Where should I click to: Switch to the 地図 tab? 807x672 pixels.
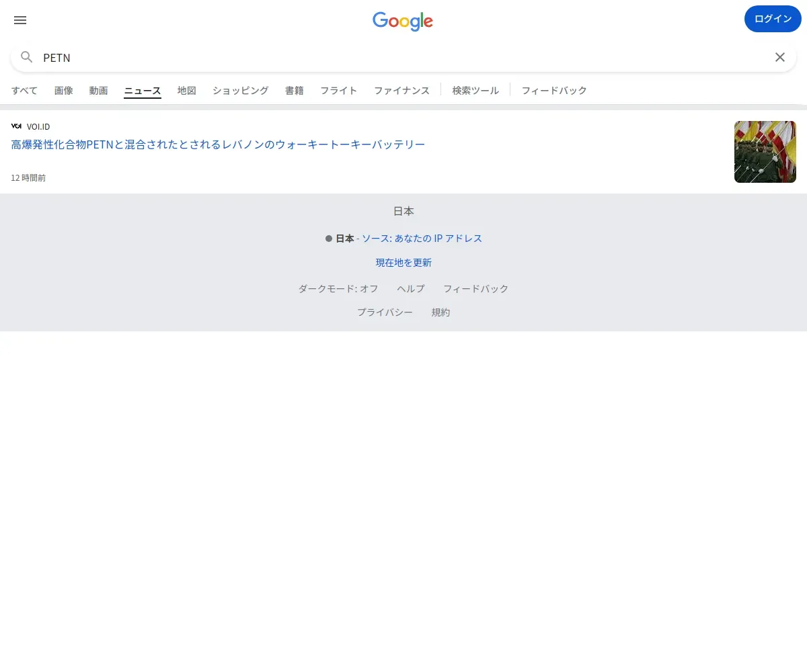click(x=187, y=90)
